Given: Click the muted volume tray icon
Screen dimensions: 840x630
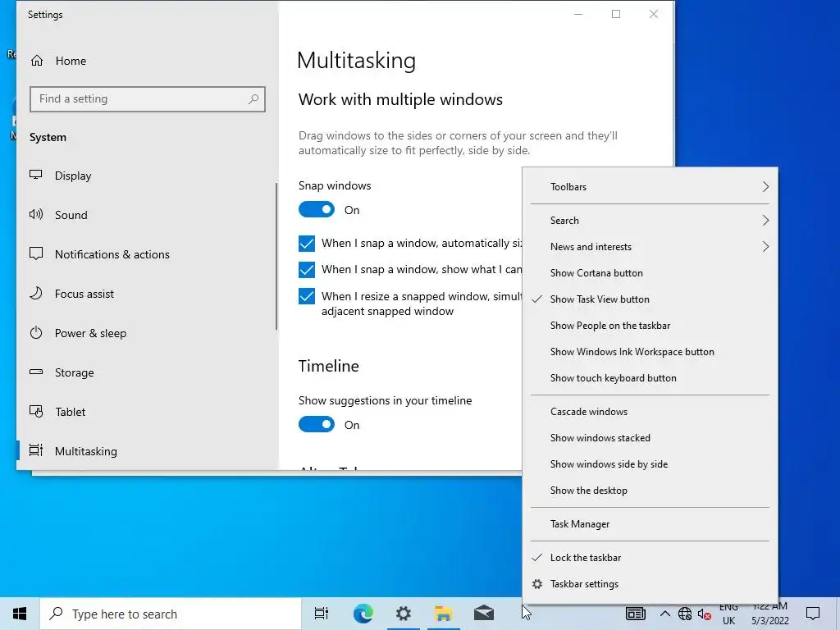Looking at the screenshot, I should (x=705, y=614).
